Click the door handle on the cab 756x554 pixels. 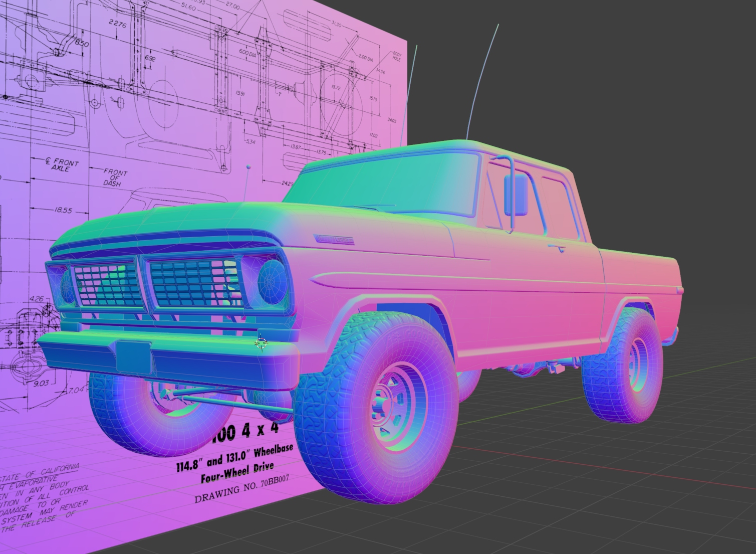coord(555,248)
